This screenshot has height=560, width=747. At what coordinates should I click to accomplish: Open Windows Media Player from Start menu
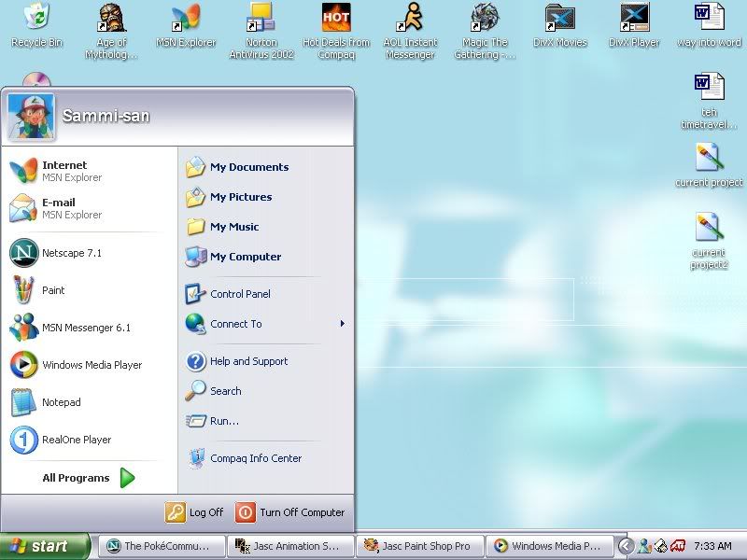[x=89, y=365]
